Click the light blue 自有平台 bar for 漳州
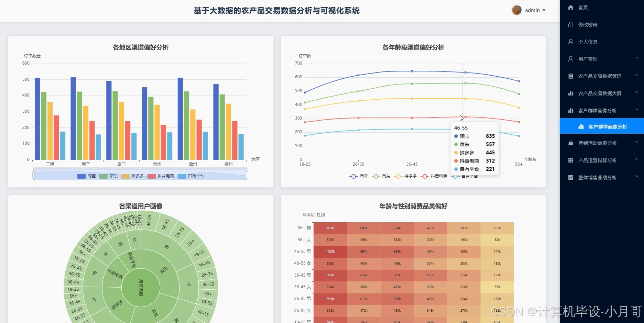Image resolution: width=644 pixels, height=323 pixels. [x=205, y=146]
